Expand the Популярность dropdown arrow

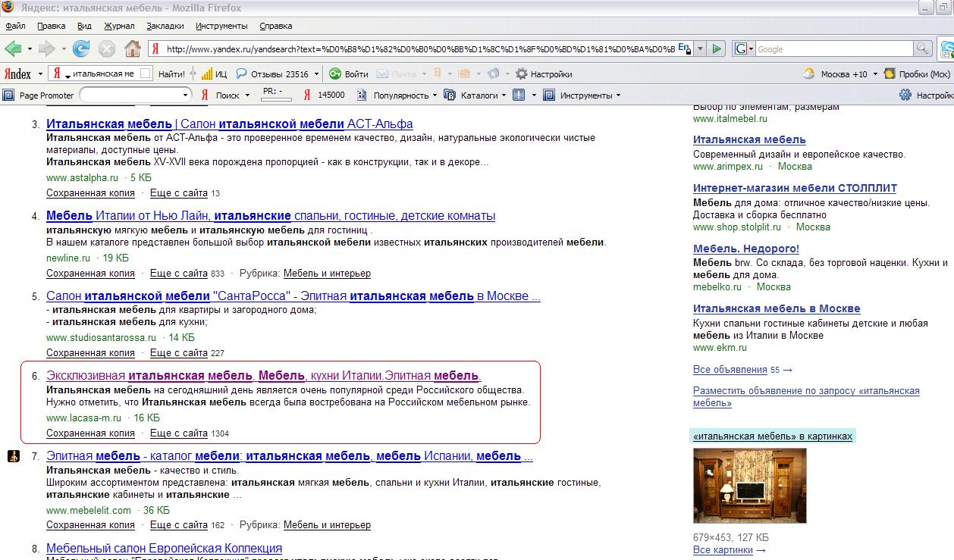point(435,95)
